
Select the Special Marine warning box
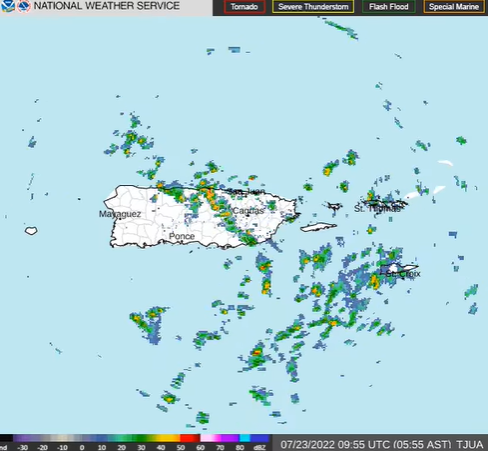[454, 7]
